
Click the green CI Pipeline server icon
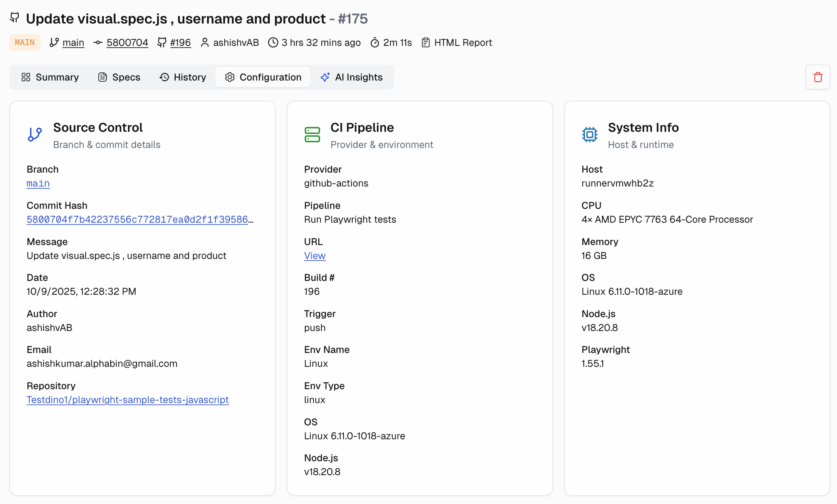[x=312, y=134]
